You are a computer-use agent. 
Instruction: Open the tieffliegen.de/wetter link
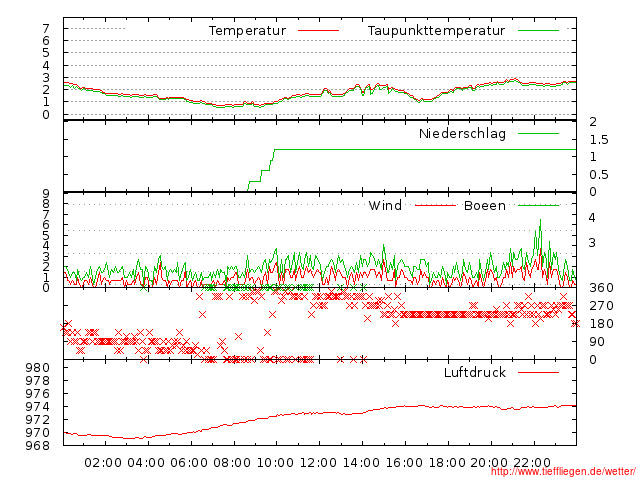(x=562, y=472)
